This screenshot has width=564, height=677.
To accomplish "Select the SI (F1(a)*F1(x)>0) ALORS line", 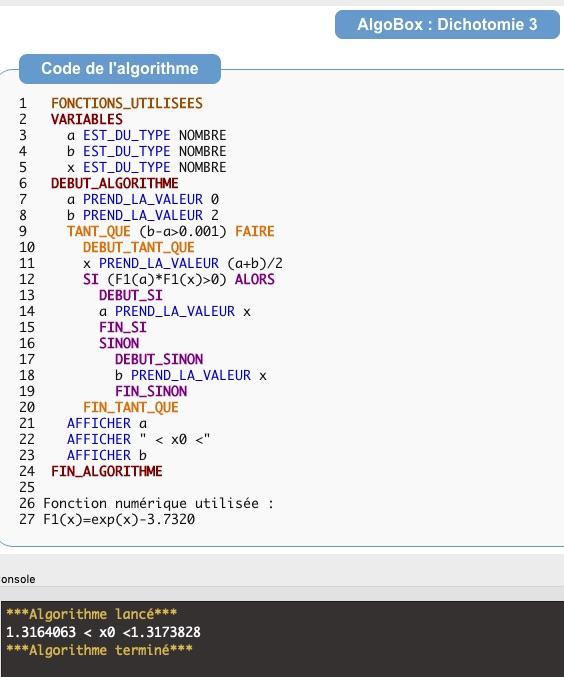I will [179, 279].
